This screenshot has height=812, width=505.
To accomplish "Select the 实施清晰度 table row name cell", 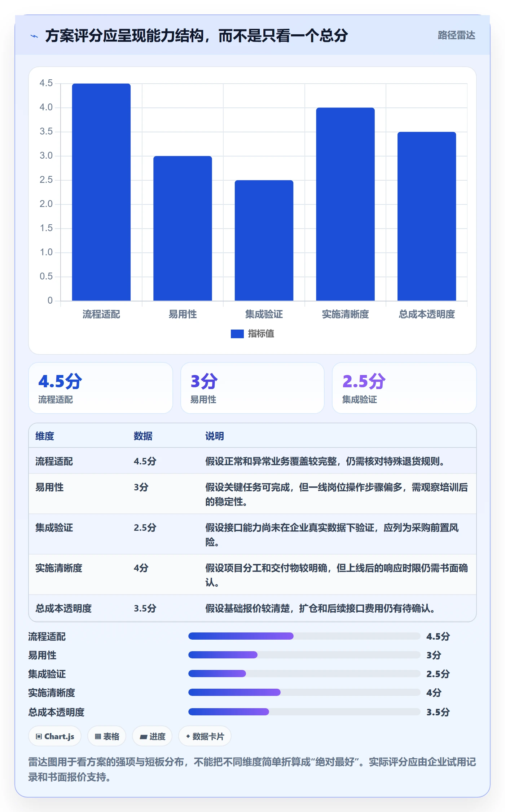I will [x=59, y=568].
